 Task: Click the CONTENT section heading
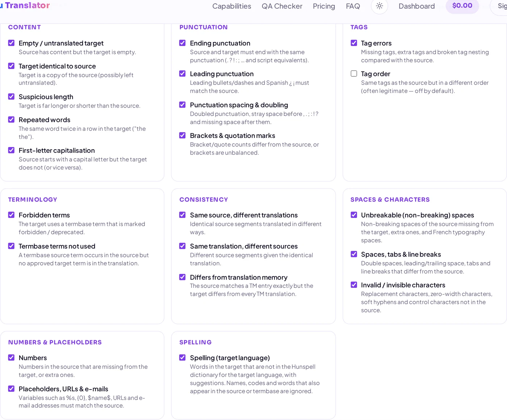(25, 27)
